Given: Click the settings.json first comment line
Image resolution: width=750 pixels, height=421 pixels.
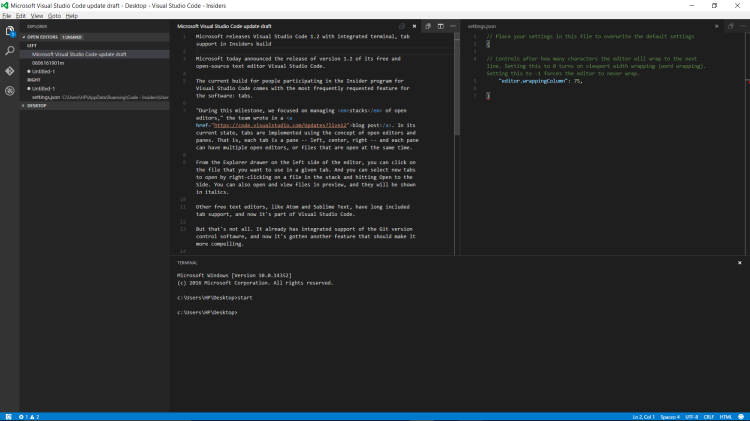Looking at the screenshot, I should [590, 36].
